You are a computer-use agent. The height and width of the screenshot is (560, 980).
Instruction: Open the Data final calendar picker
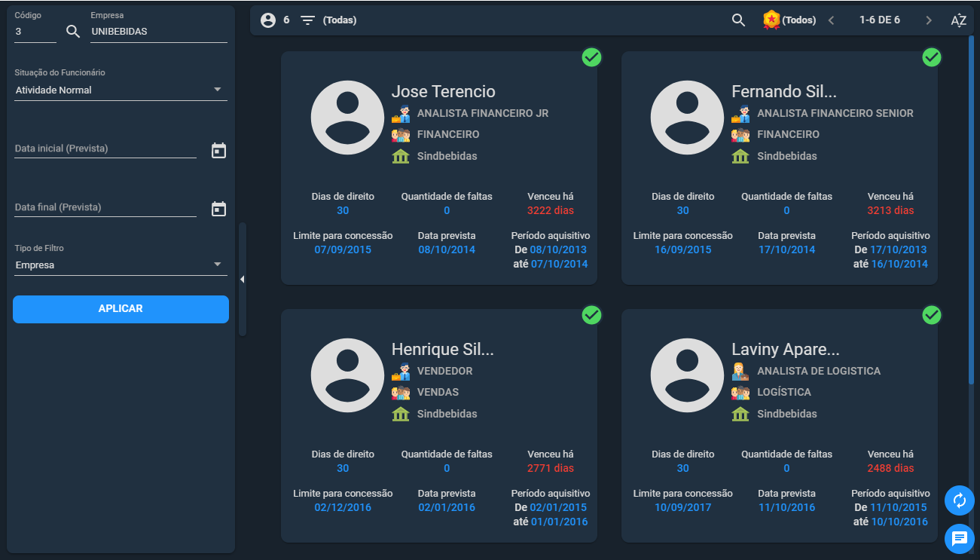click(x=218, y=209)
